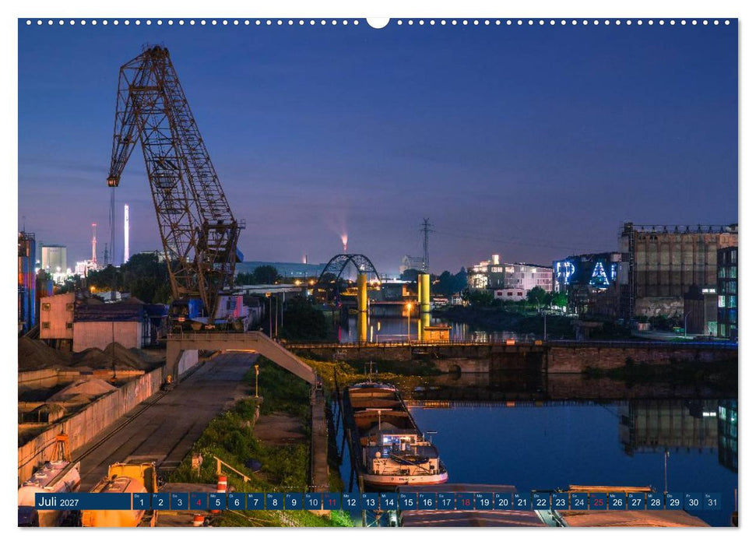The image size is (756, 545).
Task: Select day 7 in calendar strip
Action: (x=255, y=501)
